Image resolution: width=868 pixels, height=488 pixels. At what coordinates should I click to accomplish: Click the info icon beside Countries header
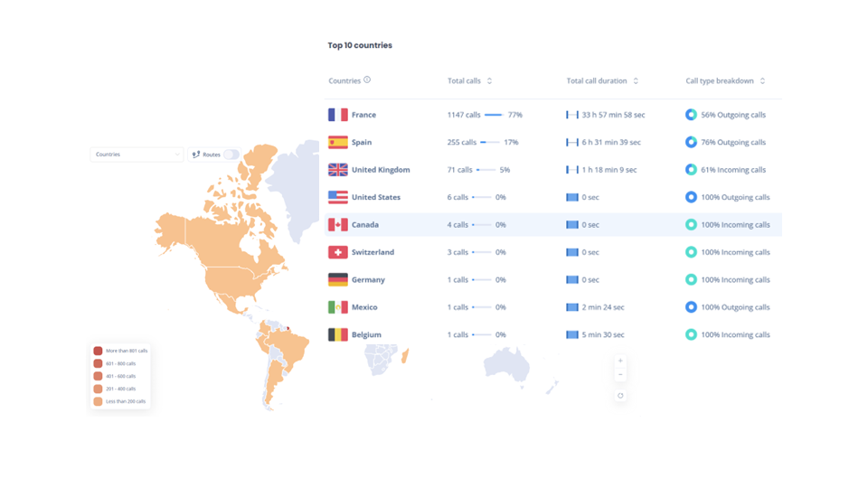(x=367, y=80)
